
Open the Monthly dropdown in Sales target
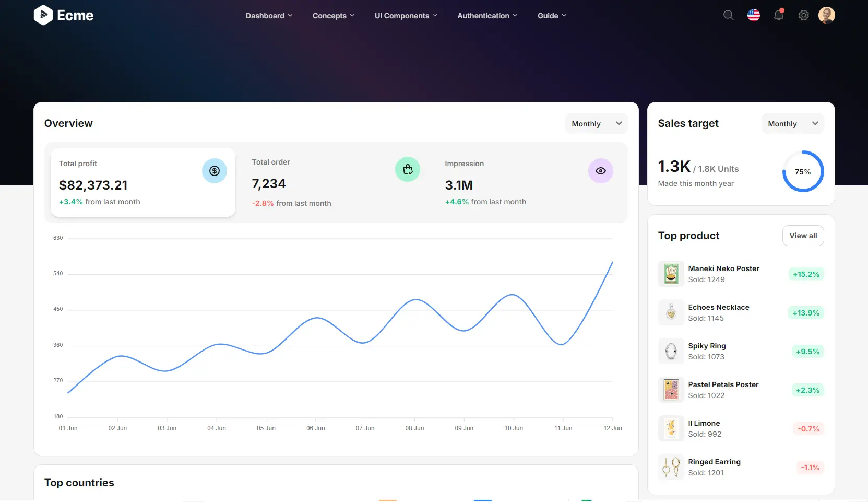pos(792,123)
